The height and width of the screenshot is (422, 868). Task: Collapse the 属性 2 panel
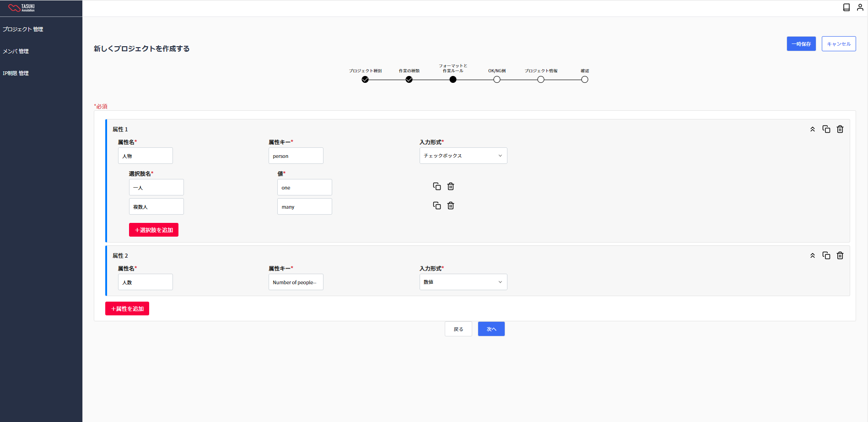click(813, 256)
